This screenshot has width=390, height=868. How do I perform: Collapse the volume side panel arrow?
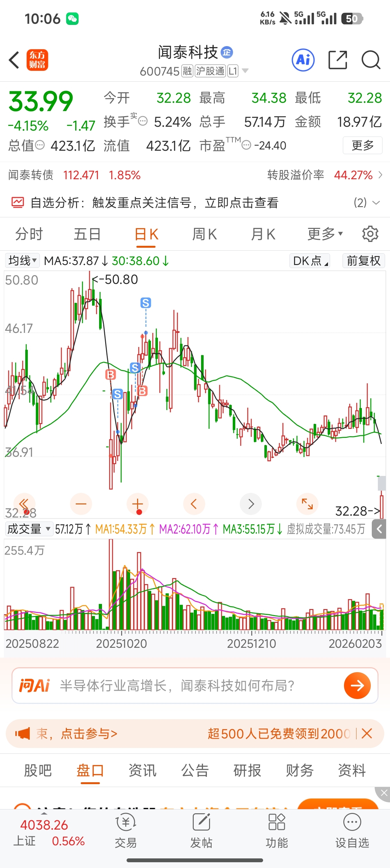[379, 529]
